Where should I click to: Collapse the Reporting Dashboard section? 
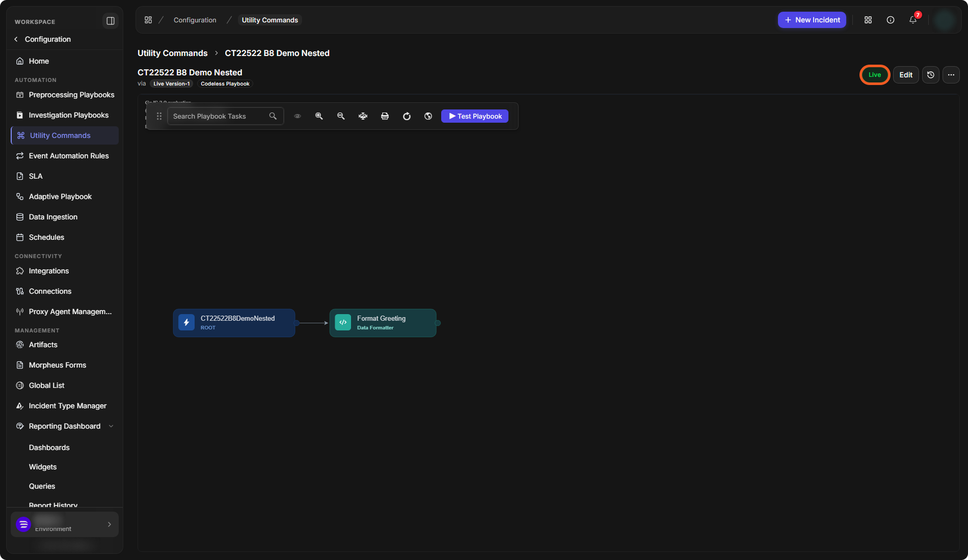[x=65, y=426]
